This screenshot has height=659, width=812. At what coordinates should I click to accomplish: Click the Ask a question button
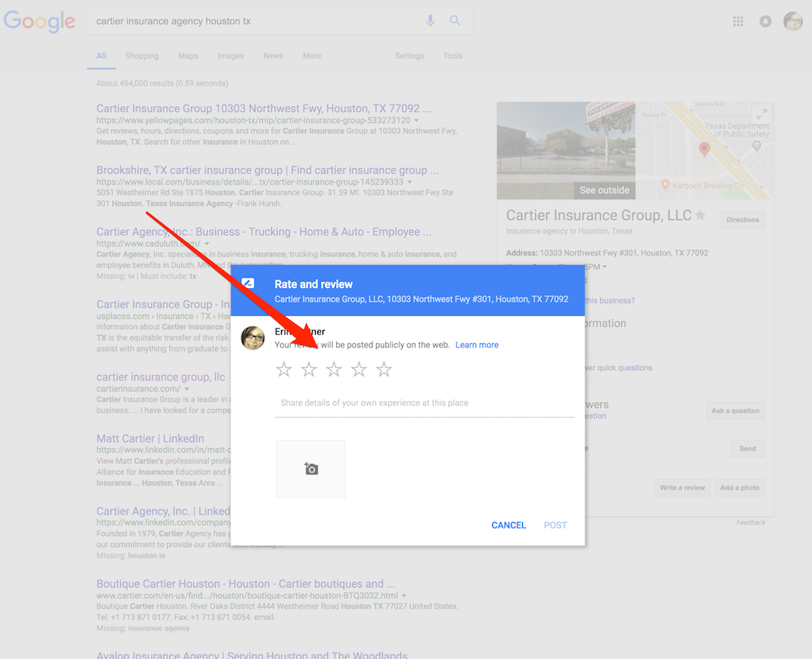(736, 411)
